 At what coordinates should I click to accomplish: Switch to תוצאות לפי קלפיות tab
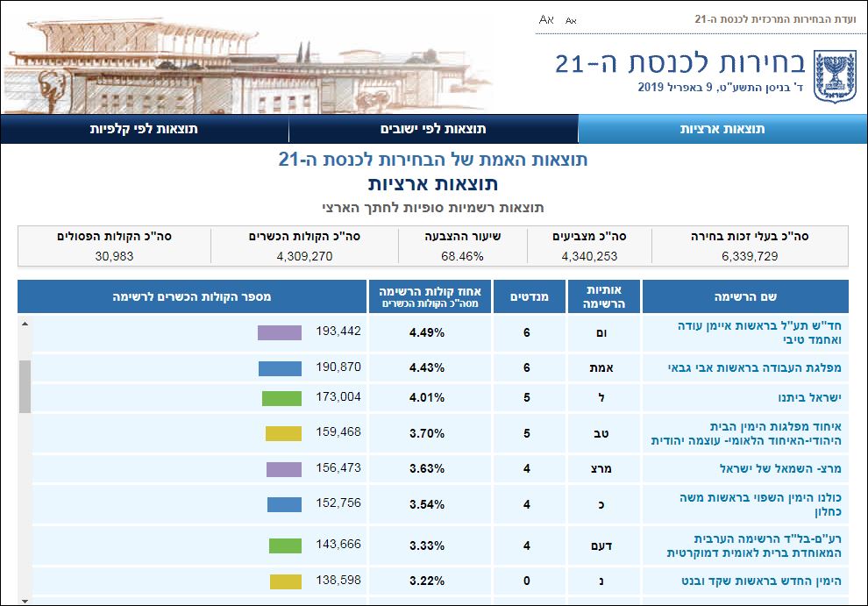click(x=144, y=129)
